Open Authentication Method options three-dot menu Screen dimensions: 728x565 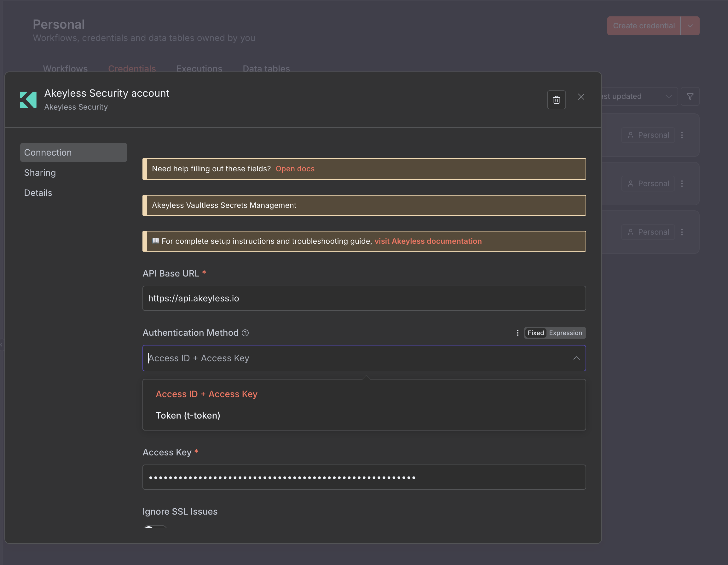[517, 333]
